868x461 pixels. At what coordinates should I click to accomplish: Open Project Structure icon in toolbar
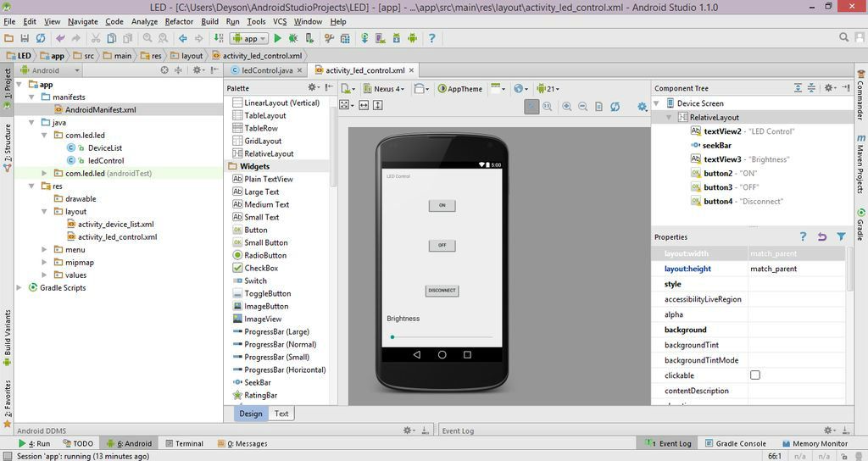(345, 38)
